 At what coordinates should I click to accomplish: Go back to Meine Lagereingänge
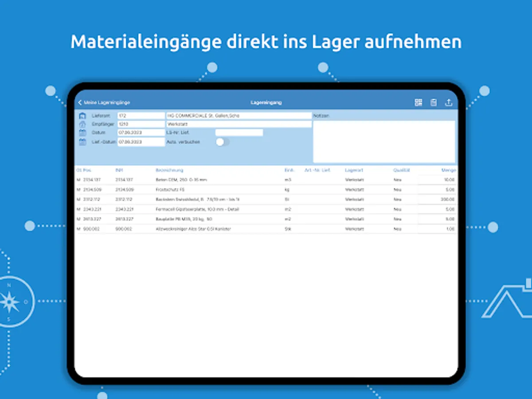(x=104, y=102)
